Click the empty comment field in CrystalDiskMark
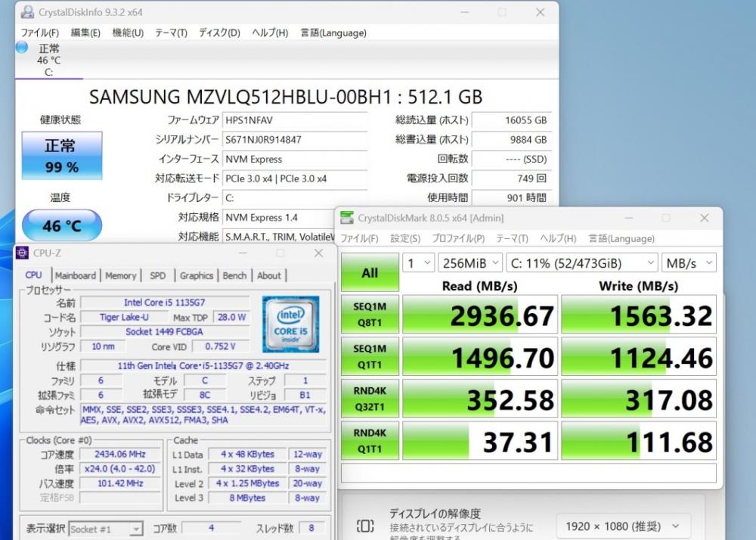The width and height of the screenshot is (756, 540). click(x=528, y=473)
